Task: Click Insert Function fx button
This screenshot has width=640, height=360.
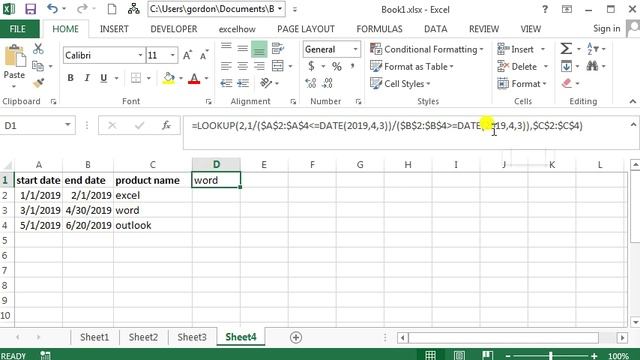Action: point(166,125)
